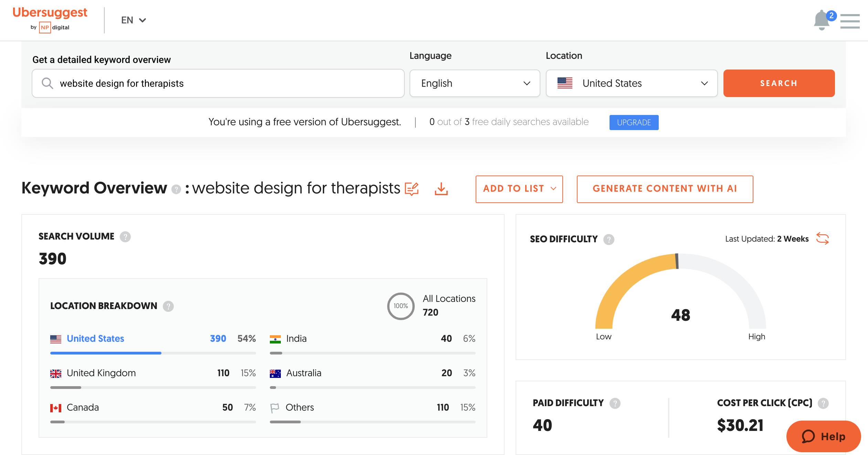Image resolution: width=868 pixels, height=455 pixels.
Task: Click free daily searches available text
Action: pyautogui.click(x=530, y=122)
